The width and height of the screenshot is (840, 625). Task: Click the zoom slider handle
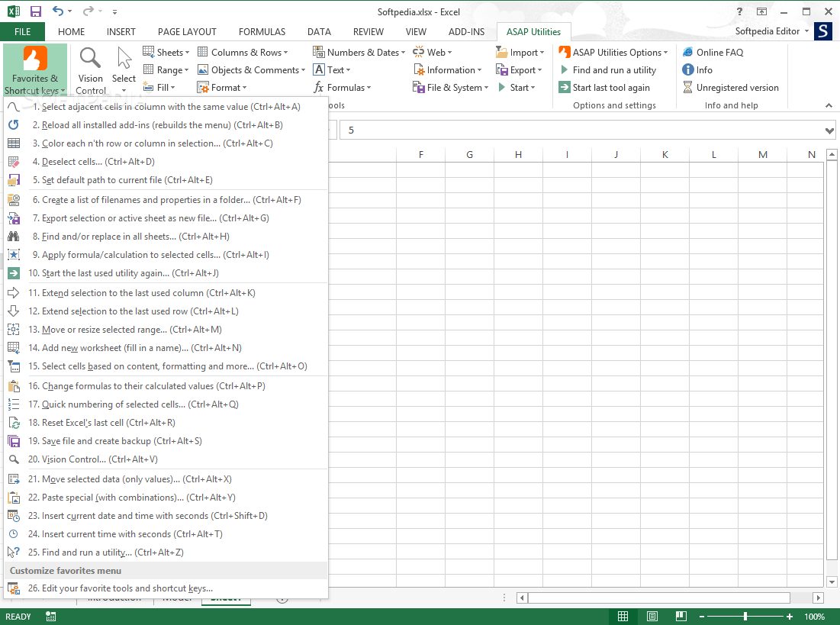coord(745,617)
